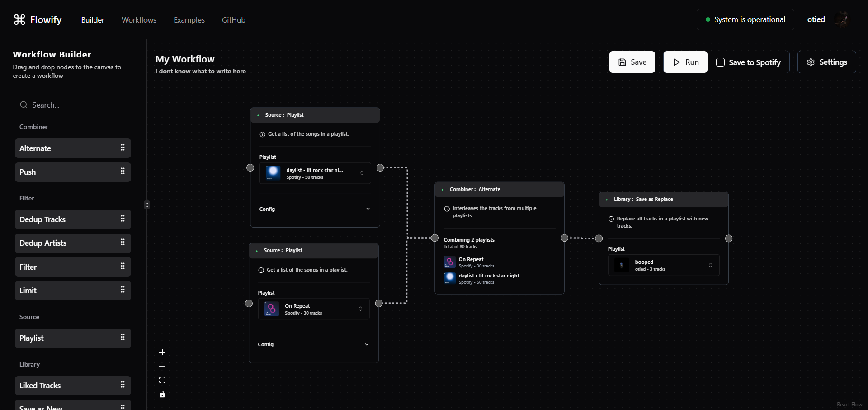The height and width of the screenshot is (410, 868).
Task: Select the Alternate combiner node
Action: click(73, 148)
